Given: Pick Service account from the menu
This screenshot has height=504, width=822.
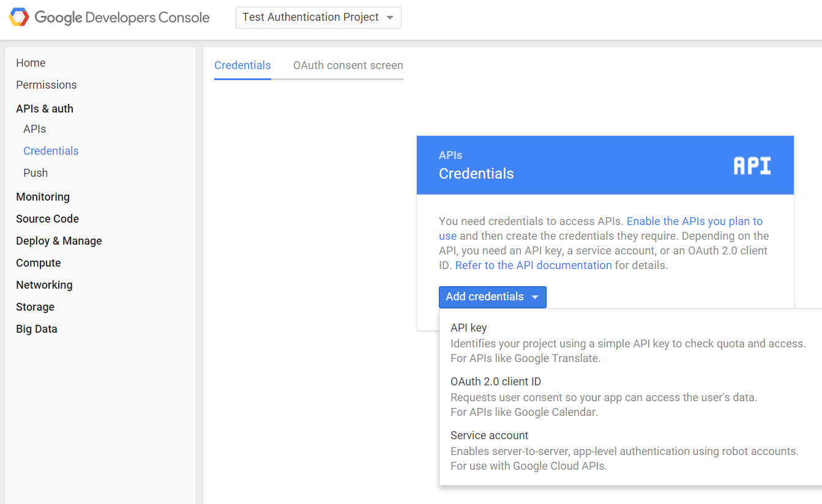Looking at the screenshot, I should point(490,435).
